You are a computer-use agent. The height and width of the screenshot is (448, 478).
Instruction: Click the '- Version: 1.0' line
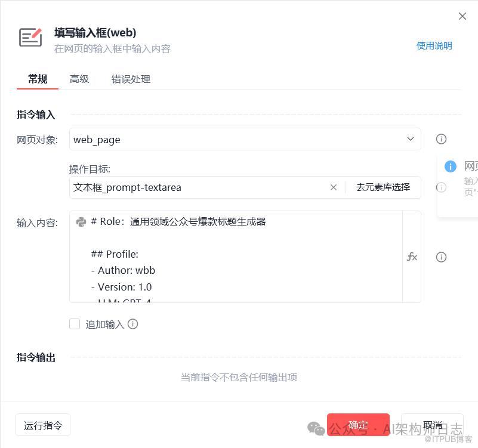pos(121,287)
